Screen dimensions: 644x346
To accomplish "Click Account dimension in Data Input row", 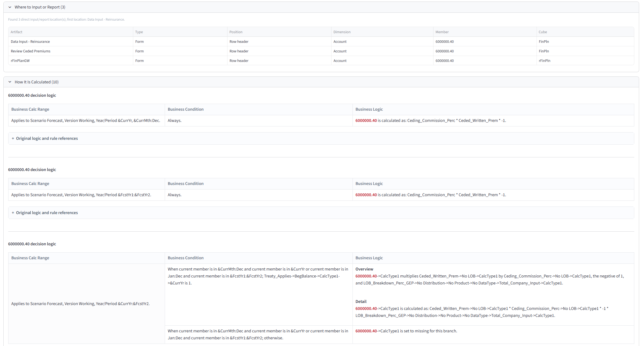I will 340,42.
